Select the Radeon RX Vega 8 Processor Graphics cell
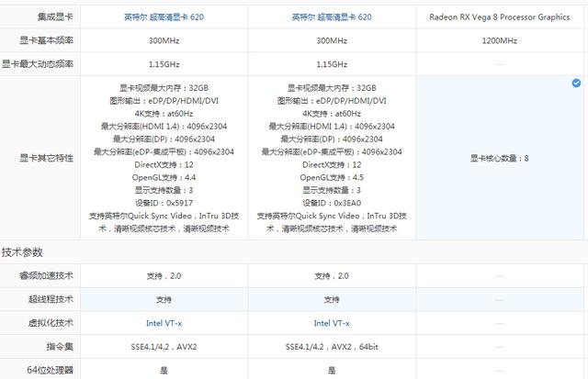The image size is (588, 379). point(500,17)
